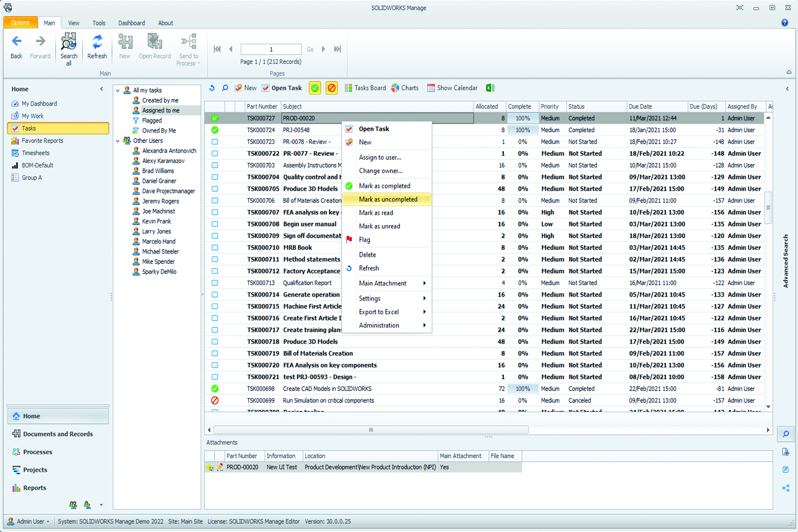
Task: Click the Options button
Action: pyautogui.click(x=20, y=22)
